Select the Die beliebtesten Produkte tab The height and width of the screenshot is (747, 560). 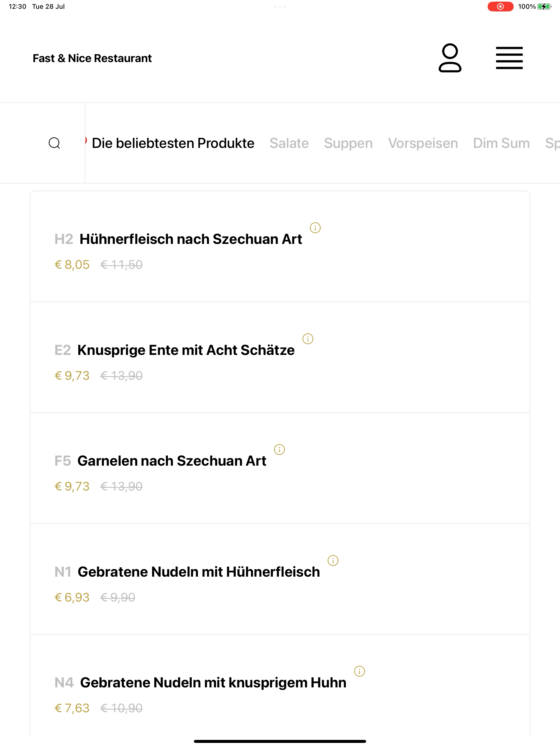coord(173,143)
